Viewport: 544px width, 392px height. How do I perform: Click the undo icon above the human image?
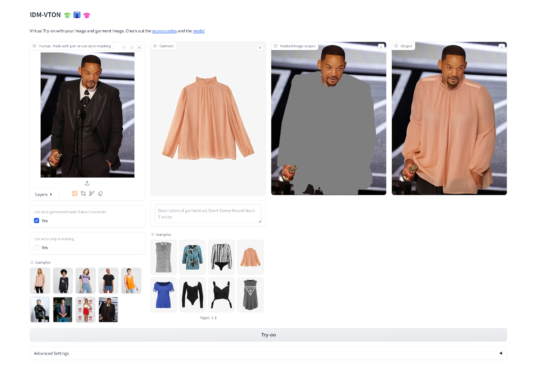[124, 48]
